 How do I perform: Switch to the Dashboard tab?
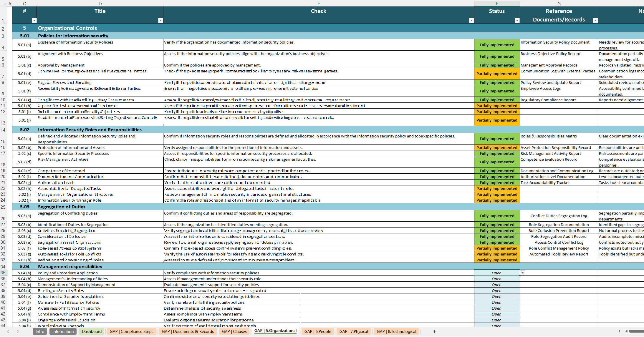(91, 331)
